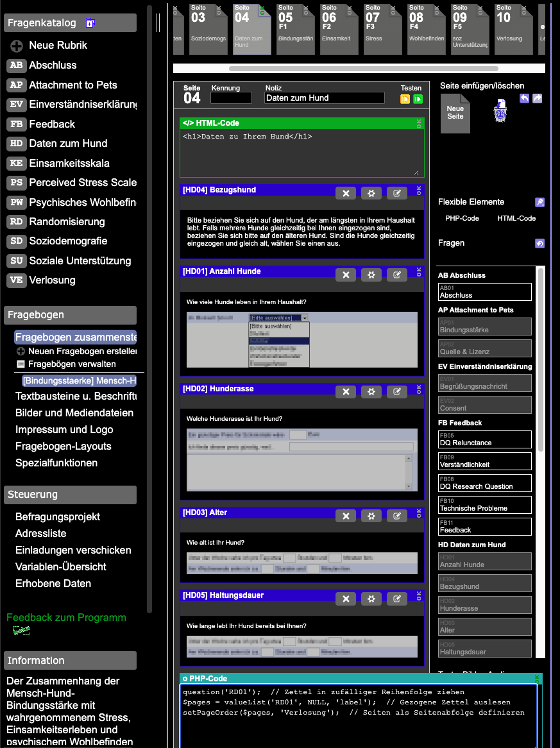Image resolution: width=560 pixels, height=748 pixels.
Task: Click the yellow test-page play icon
Action: 405,99
